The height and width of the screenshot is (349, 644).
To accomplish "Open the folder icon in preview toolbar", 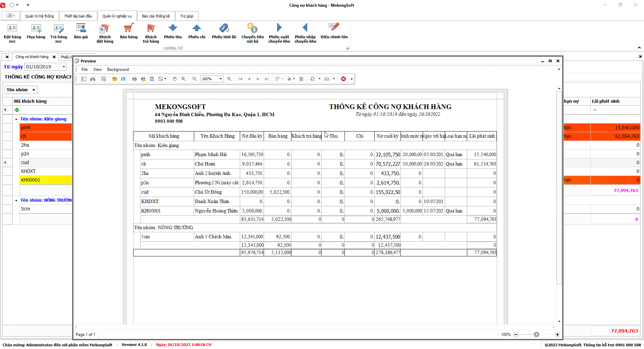I will (115, 79).
